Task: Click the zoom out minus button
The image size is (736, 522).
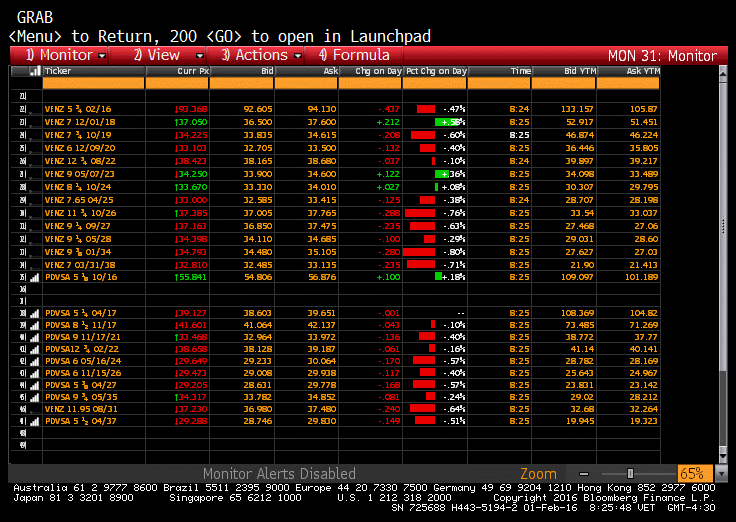Action: [x=584, y=474]
